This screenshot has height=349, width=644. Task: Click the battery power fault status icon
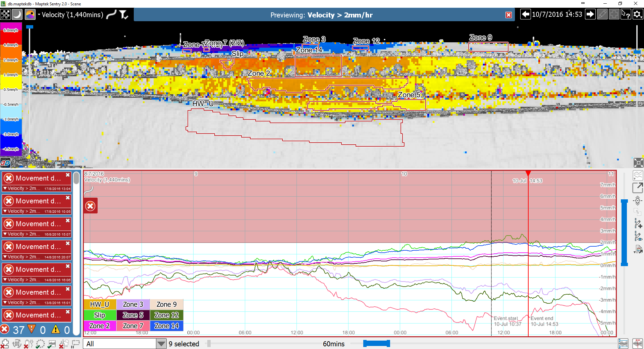(x=28, y=344)
